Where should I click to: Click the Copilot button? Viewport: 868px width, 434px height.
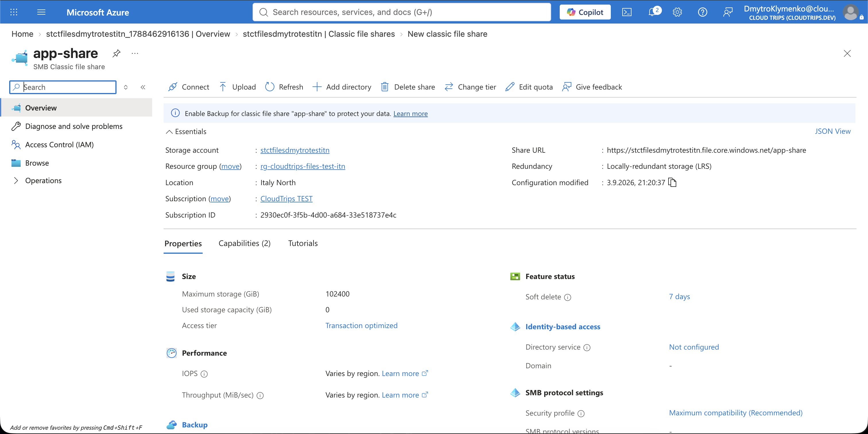585,12
